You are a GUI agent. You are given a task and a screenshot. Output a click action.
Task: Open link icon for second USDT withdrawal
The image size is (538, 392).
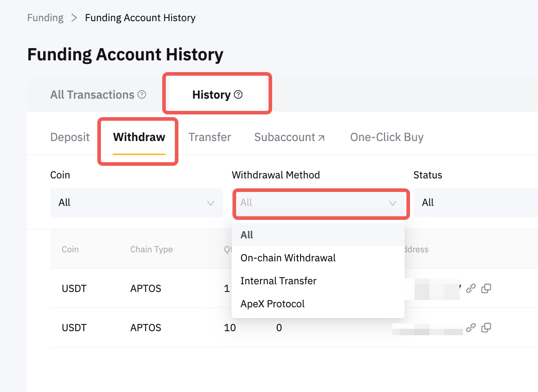pyautogui.click(x=471, y=328)
